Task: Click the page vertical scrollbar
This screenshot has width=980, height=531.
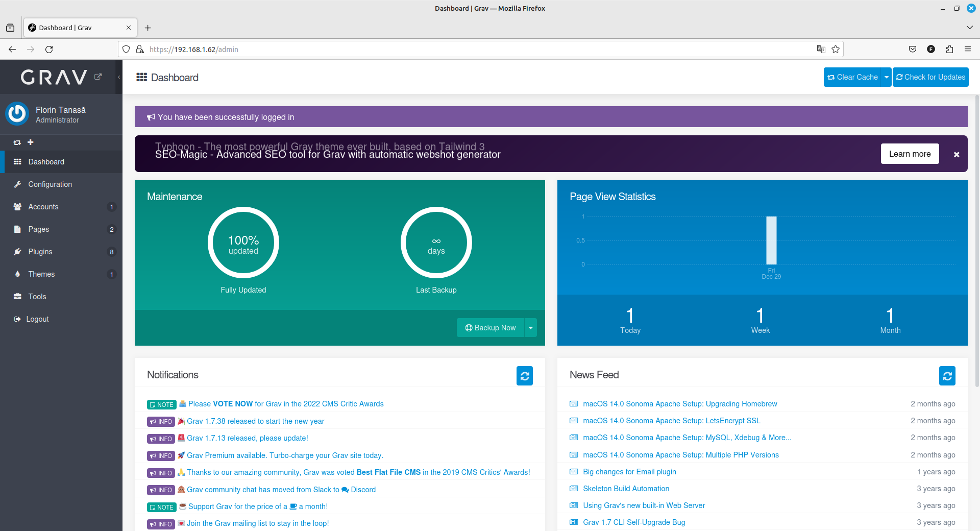Action: pos(977,240)
